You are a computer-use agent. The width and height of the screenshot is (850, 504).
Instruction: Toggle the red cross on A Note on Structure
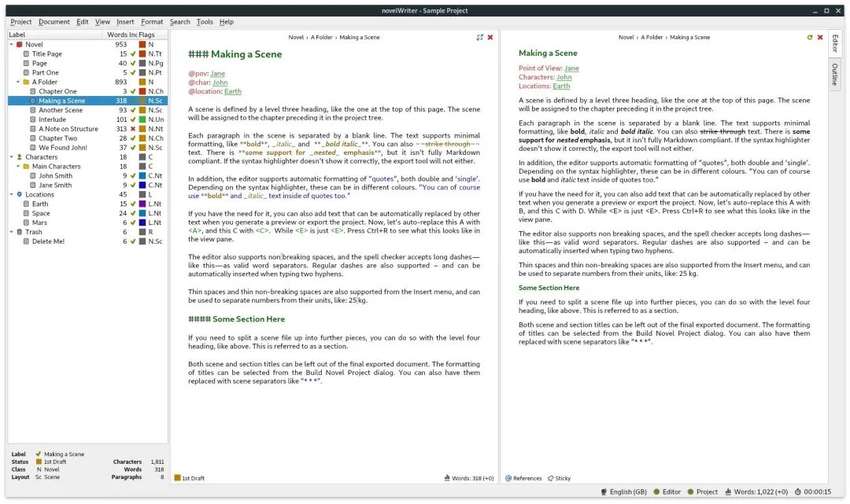tap(133, 129)
